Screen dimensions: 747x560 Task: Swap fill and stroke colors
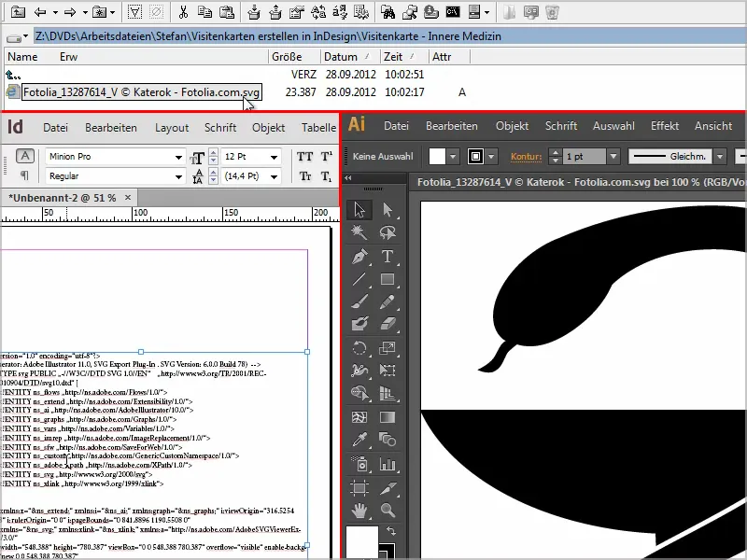tap(391, 531)
